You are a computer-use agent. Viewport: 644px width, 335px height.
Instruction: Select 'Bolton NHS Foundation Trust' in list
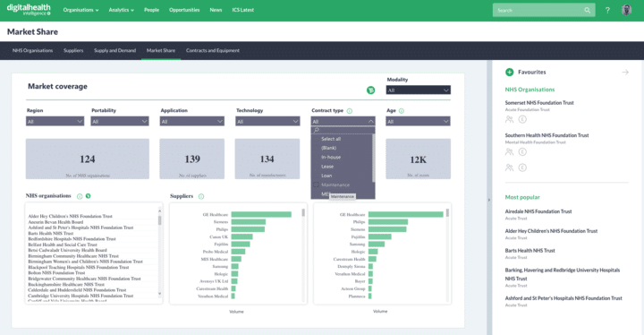(x=56, y=273)
